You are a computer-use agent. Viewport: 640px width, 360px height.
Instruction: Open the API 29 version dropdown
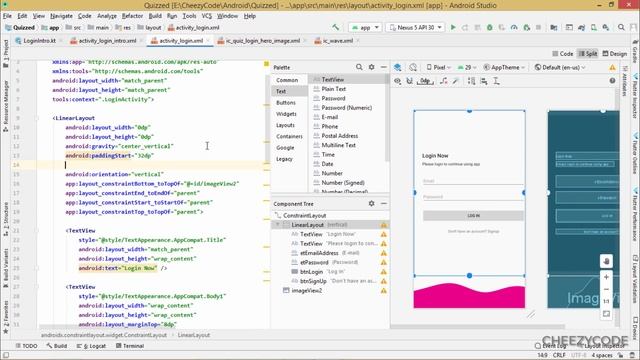[467, 67]
